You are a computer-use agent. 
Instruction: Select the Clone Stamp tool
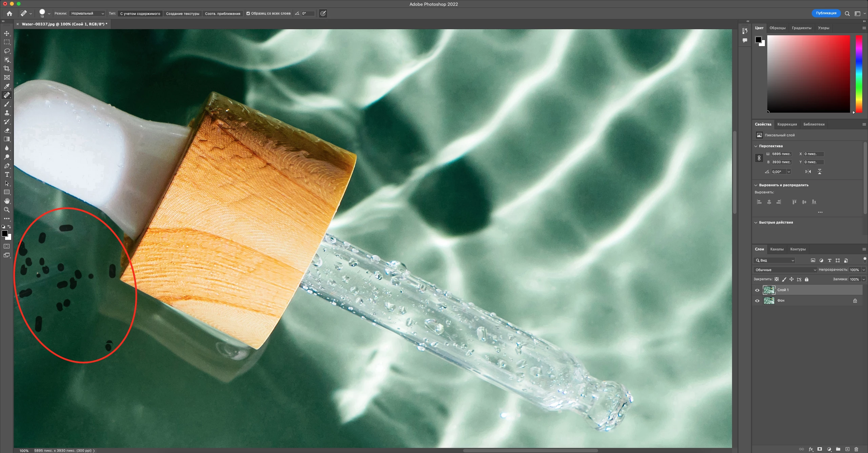[7, 113]
